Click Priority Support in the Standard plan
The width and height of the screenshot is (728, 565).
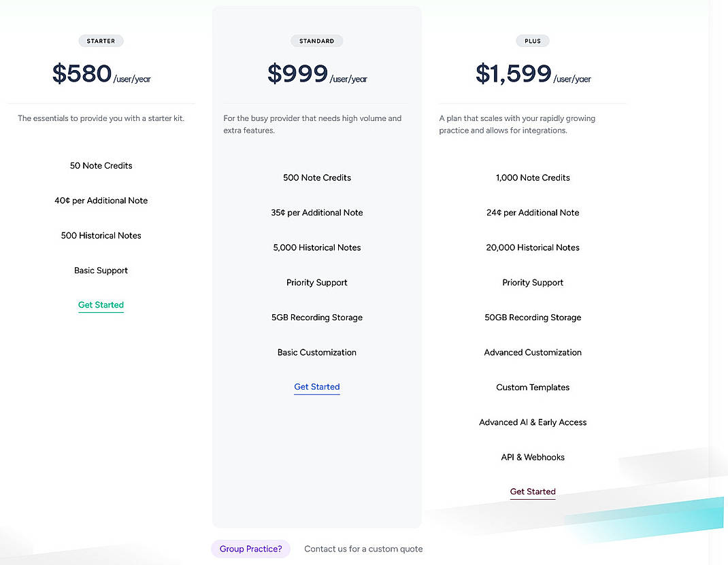(x=316, y=282)
